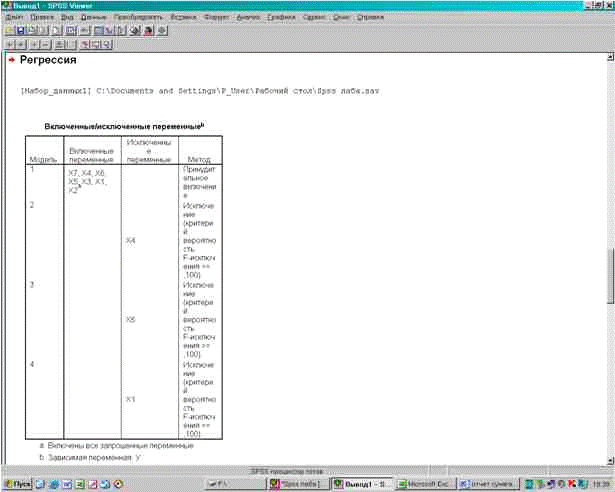Open the Вставка menu
The height and width of the screenshot is (492, 615).
183,17
